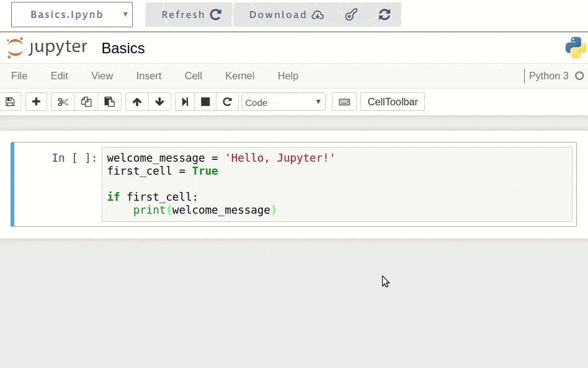This screenshot has height=368, width=588.
Task: Click the Refresh button
Action: 190,14
